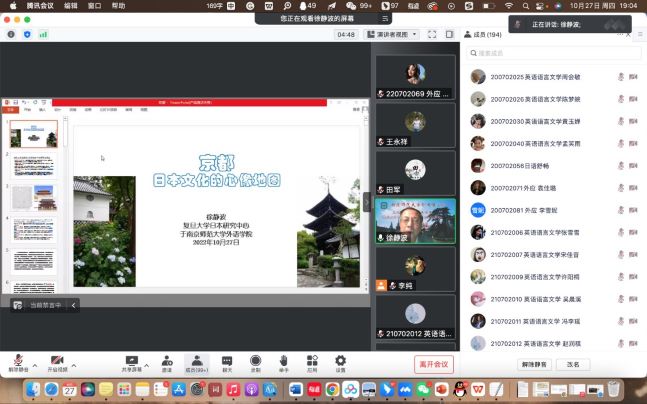Open the 邀请 invite icon
Screen dimensions: 647x404
(x=167, y=360)
